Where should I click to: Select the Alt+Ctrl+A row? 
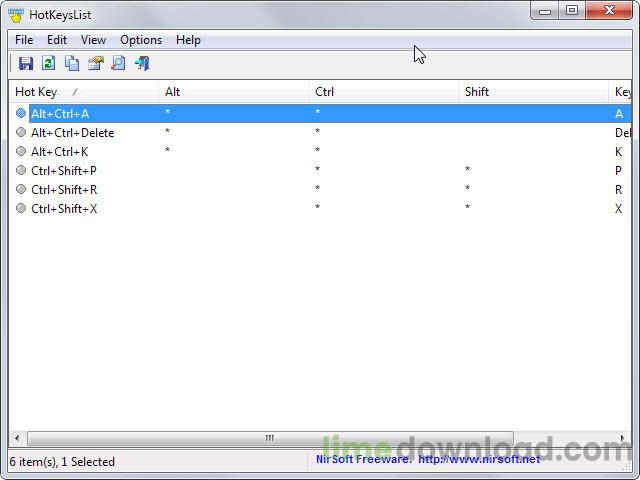320,113
